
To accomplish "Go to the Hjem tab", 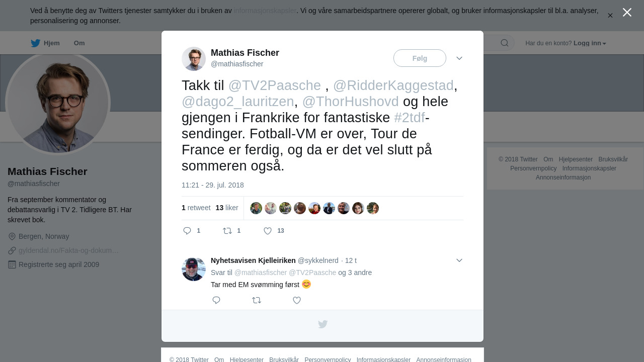I will (x=45, y=43).
